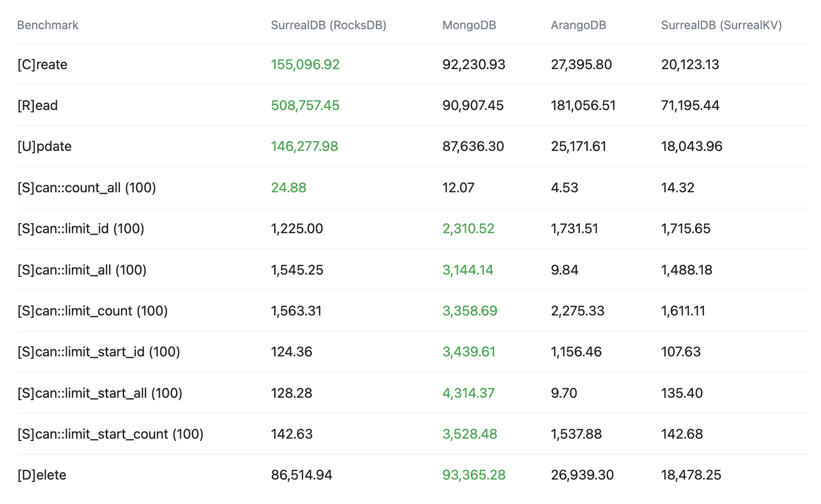Viewport: 821px width, 504px height.
Task: Click the value 128.28
Action: click(292, 393)
